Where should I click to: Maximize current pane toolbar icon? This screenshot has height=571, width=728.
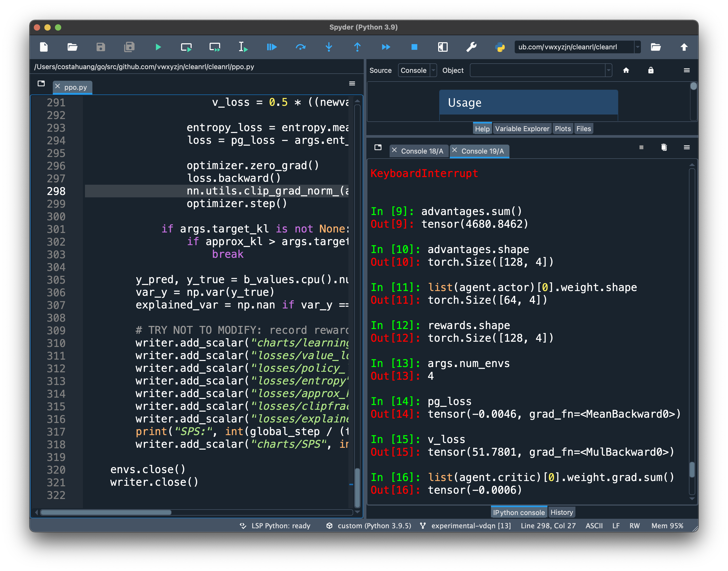coord(443,47)
